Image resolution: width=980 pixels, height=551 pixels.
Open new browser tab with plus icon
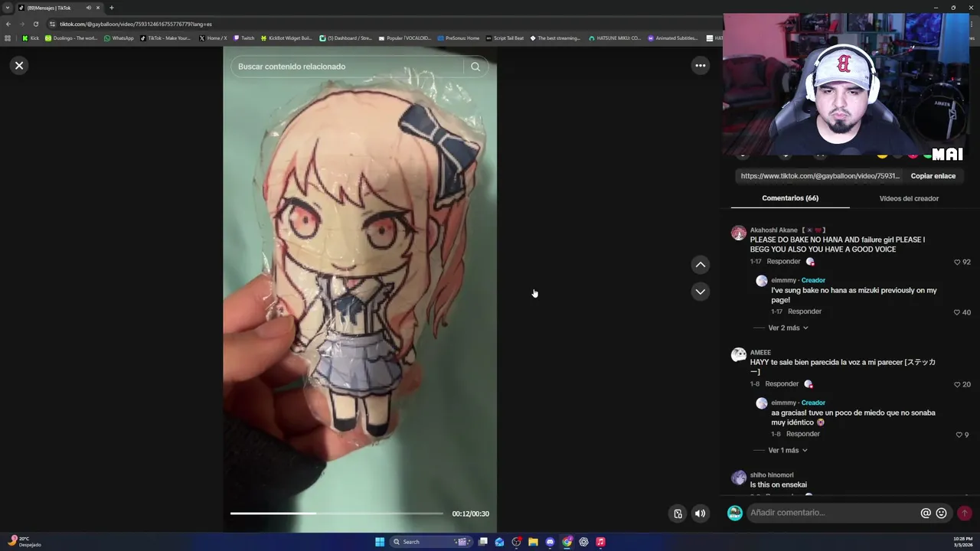pos(112,8)
